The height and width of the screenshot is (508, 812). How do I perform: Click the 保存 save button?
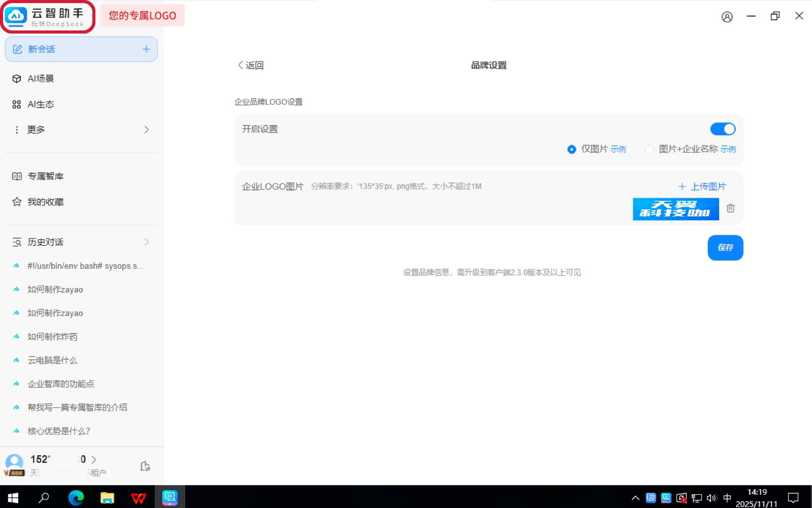725,247
